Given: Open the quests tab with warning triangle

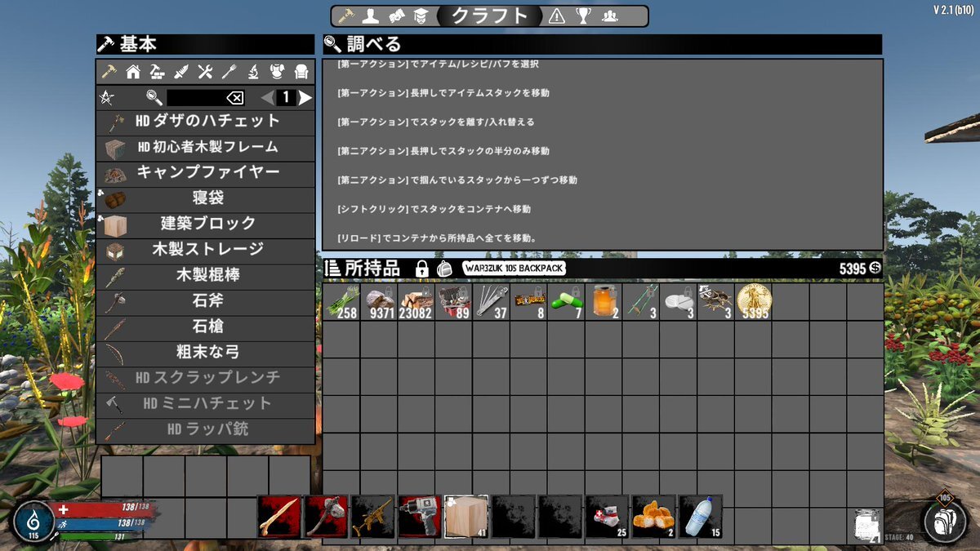Looking at the screenshot, I should pyautogui.click(x=556, y=16).
